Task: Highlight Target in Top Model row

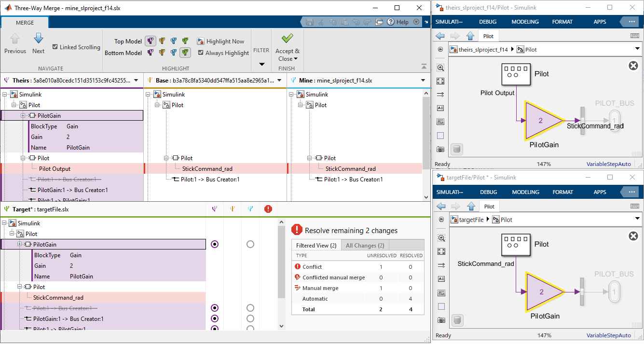Action: (185, 41)
